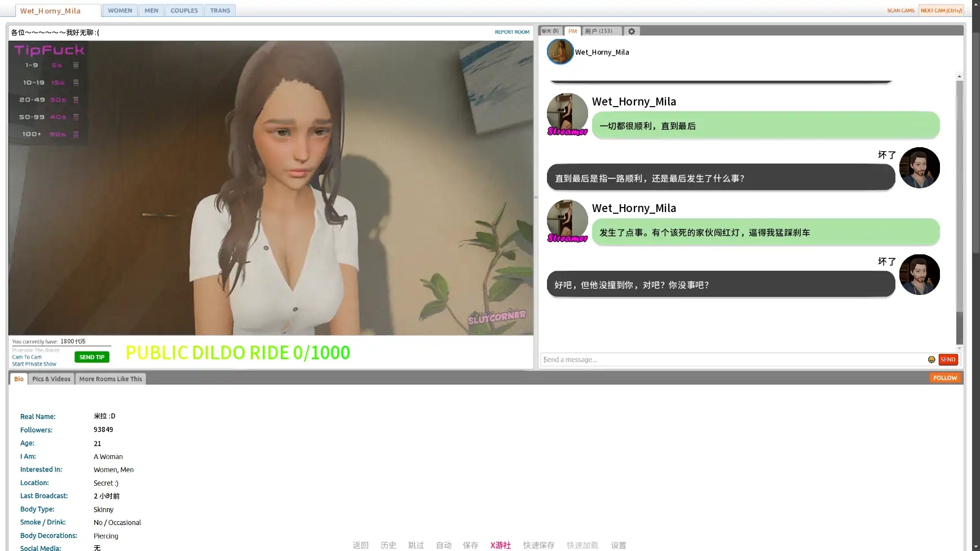Image resolution: width=980 pixels, height=551 pixels.
Task: Click the Streamer badge avatar on first message
Action: (567, 114)
